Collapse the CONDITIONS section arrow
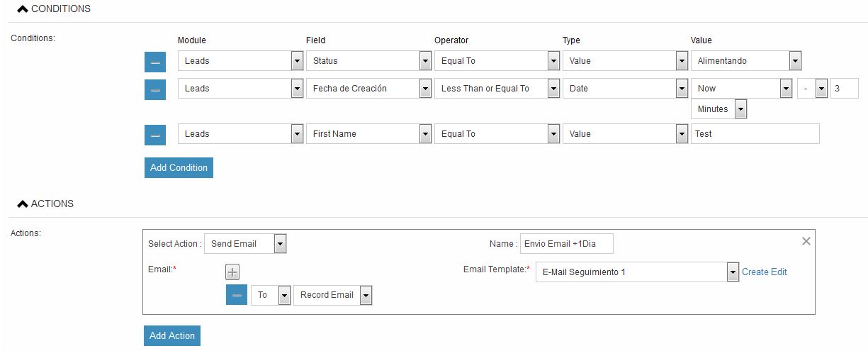The image size is (868, 351). coord(23,9)
